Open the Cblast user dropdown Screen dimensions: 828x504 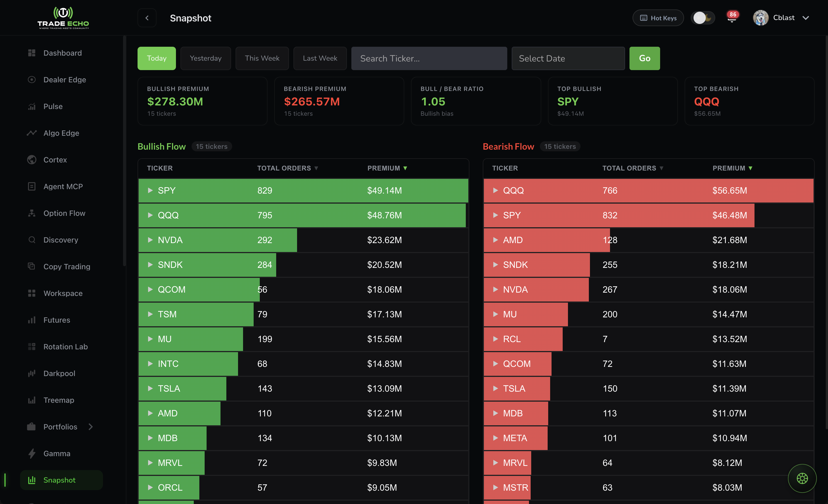pyautogui.click(x=806, y=18)
